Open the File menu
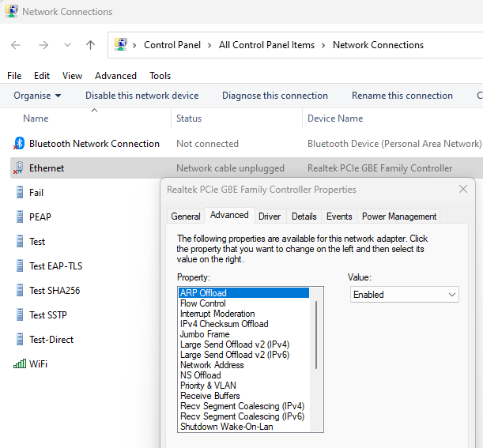Image resolution: width=483 pixels, height=448 pixels. point(14,76)
